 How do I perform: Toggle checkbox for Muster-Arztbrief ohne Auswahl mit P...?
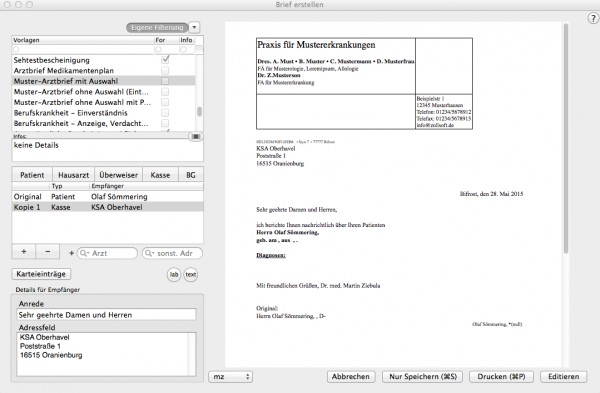click(165, 102)
